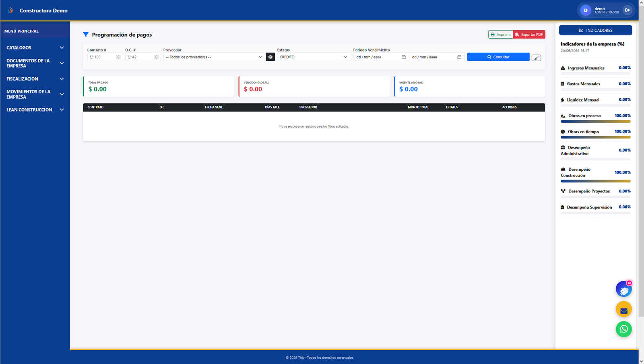Expand DOCUMENTOS DE LA EMPRESA section
Viewport: 644px width, 364px height.
coord(35,63)
